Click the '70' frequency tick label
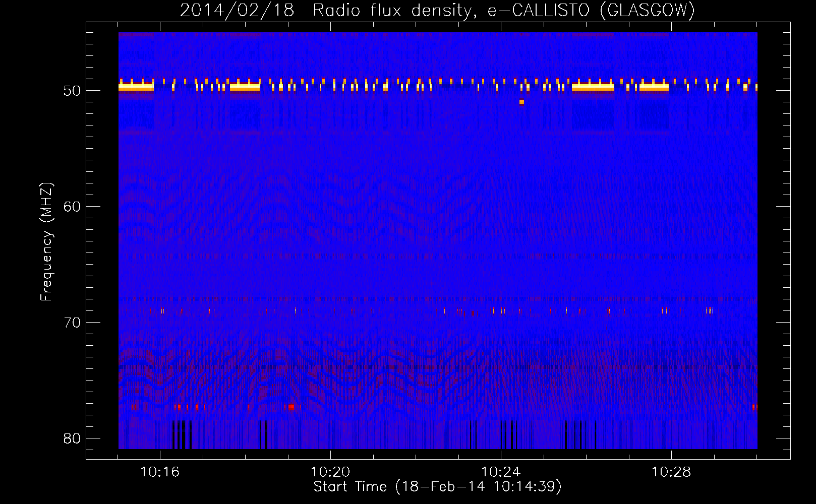The width and height of the screenshot is (816, 504). coord(72,323)
